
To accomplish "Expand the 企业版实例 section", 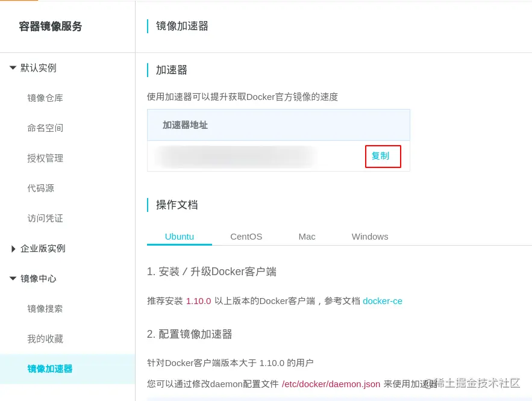I will click(13, 249).
